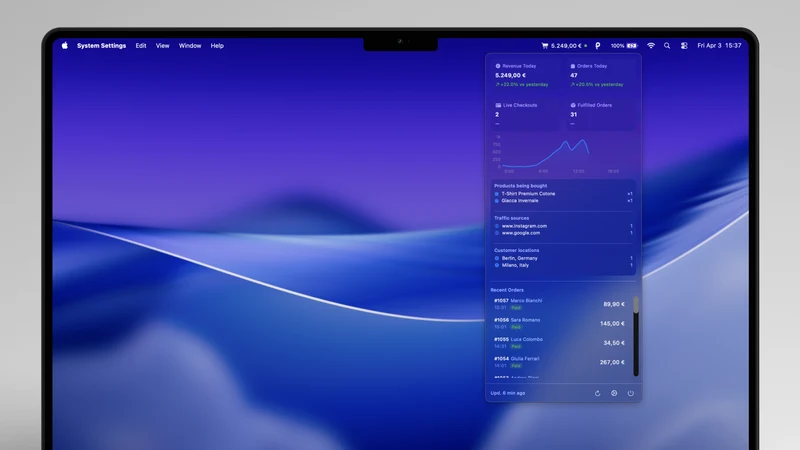The image size is (800, 450).
Task: Click the globe icon beside www.instagram.com
Action: 496,226
